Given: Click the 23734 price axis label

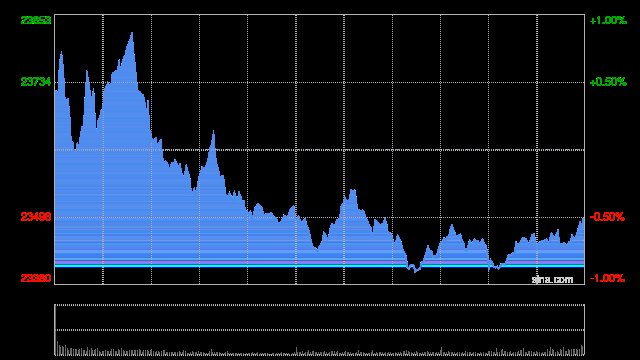Looking at the screenshot, I should [x=36, y=82].
